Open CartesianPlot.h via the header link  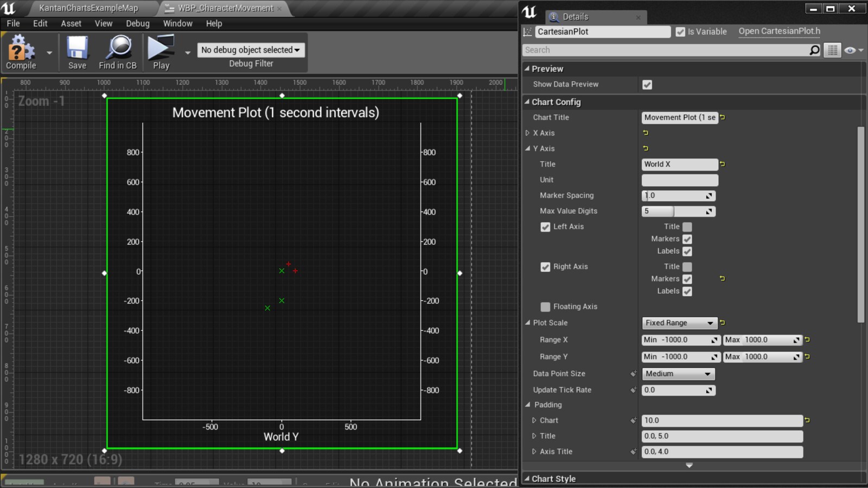point(779,31)
